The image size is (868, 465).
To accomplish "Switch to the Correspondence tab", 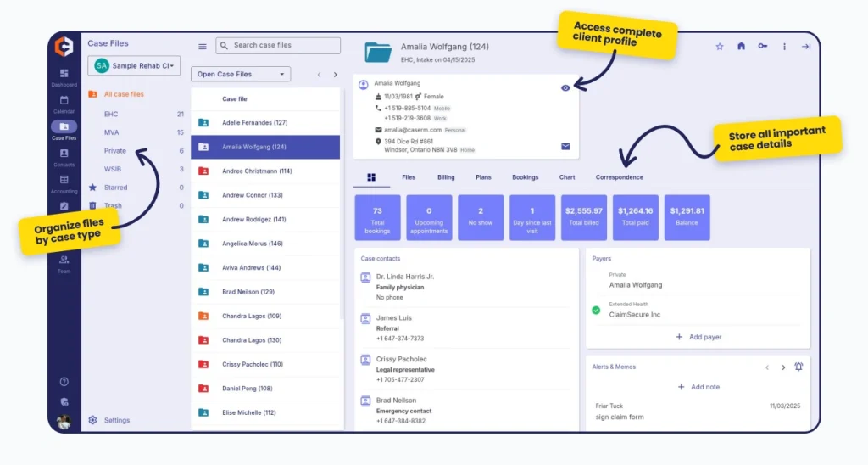I will point(620,177).
